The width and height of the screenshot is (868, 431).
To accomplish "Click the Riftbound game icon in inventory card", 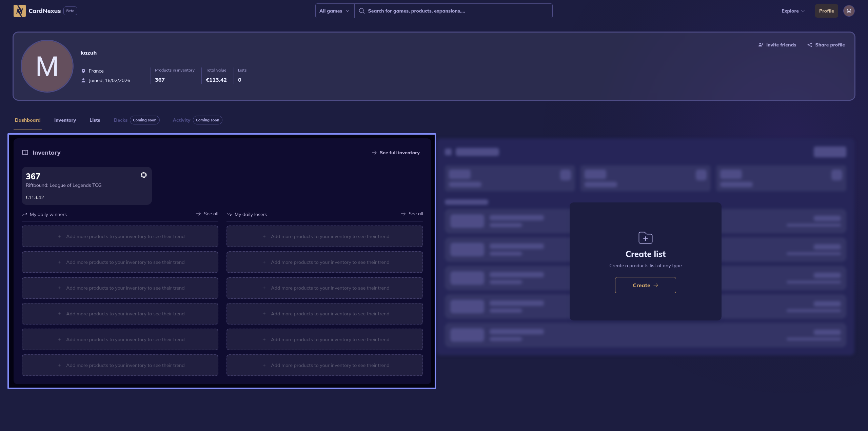I will pyautogui.click(x=144, y=175).
